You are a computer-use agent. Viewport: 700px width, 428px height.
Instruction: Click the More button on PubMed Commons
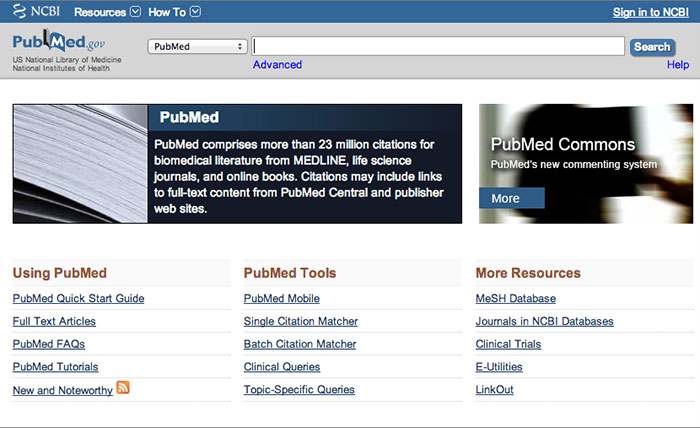(512, 198)
